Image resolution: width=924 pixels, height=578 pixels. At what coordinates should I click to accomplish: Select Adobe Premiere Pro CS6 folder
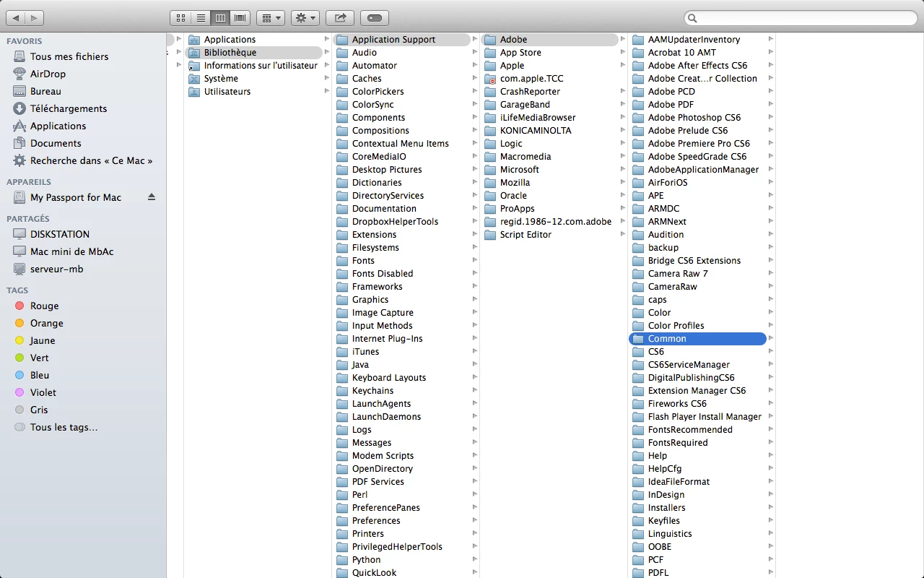(697, 144)
